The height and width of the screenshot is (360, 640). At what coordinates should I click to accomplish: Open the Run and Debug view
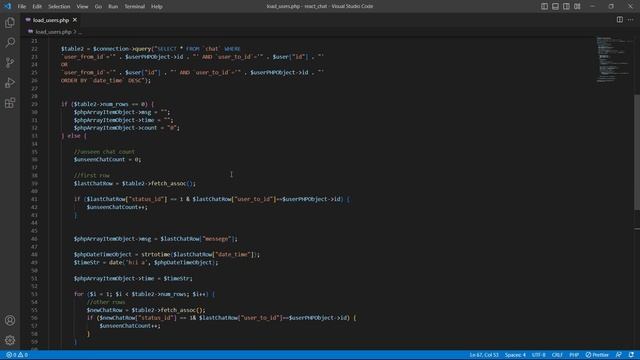[10, 82]
